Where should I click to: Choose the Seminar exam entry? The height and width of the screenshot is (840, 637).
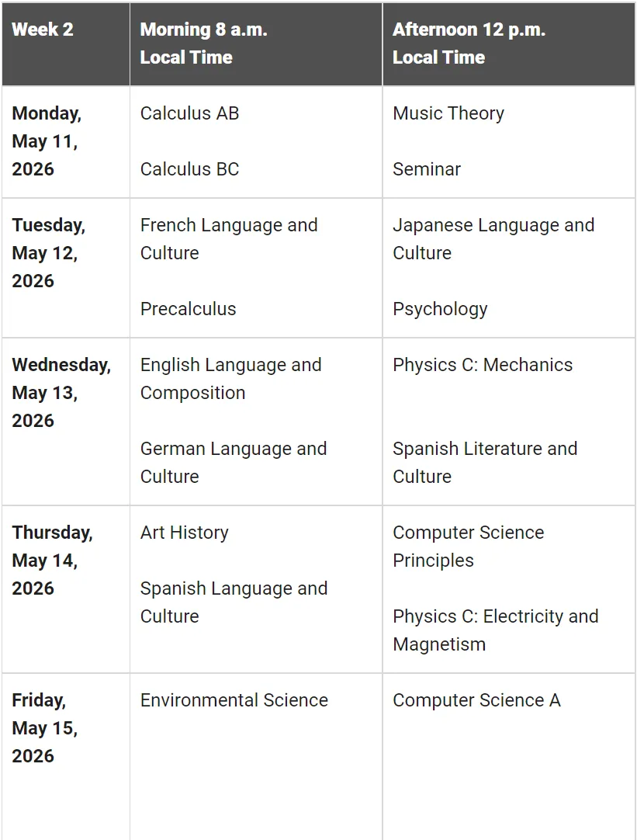pyautogui.click(x=426, y=169)
